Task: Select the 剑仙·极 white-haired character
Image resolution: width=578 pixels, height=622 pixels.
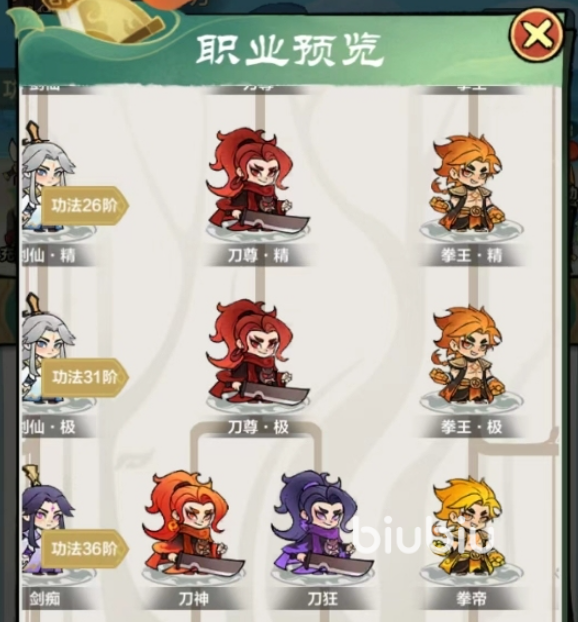Action: (x=46, y=351)
